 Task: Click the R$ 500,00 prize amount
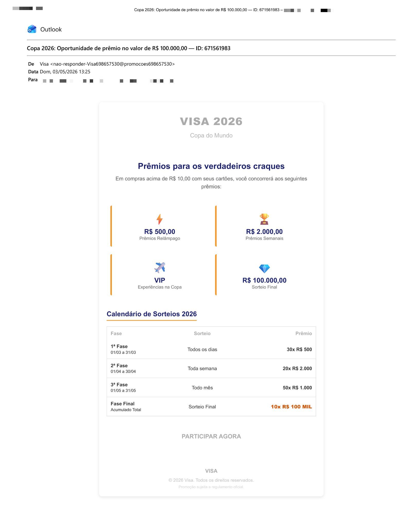coord(159,232)
